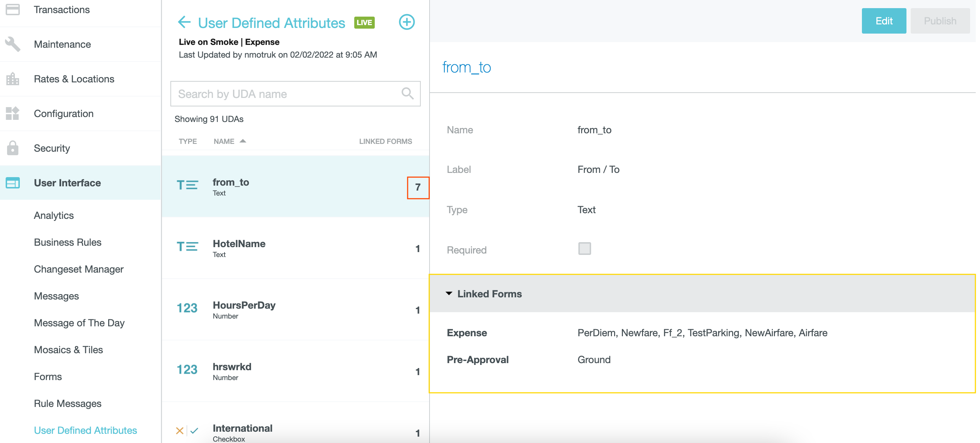Click the back arrow beside User Defined Attributes
Viewport: 980px width, 443px height.
[184, 22]
